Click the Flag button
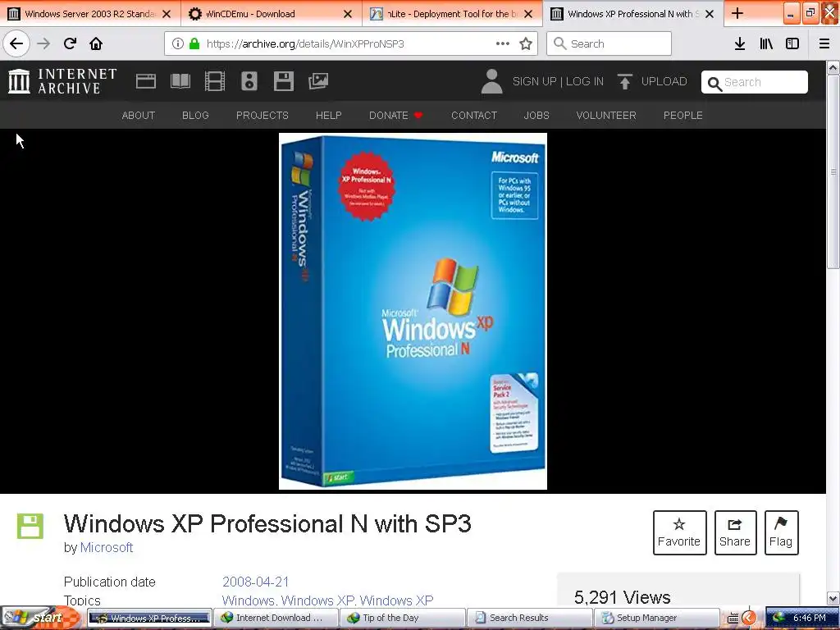 pos(781,532)
